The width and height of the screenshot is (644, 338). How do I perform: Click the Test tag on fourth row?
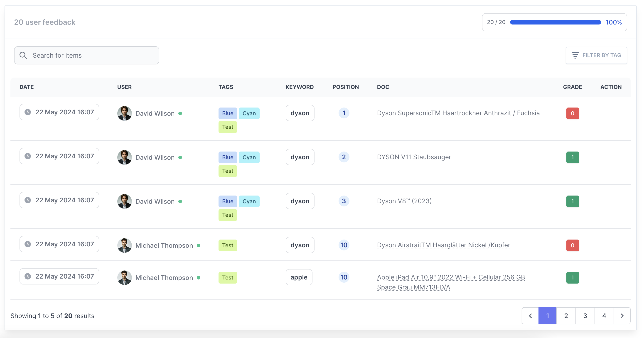click(228, 245)
